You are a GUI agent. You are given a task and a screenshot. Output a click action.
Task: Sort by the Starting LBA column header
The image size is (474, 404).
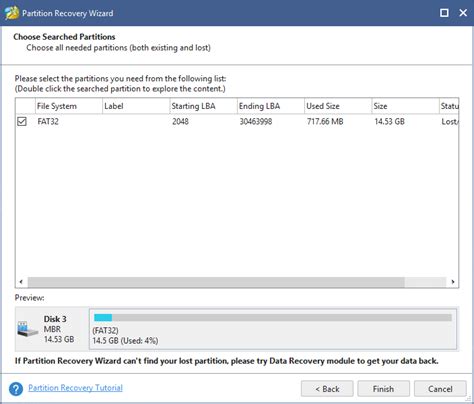[203, 106]
